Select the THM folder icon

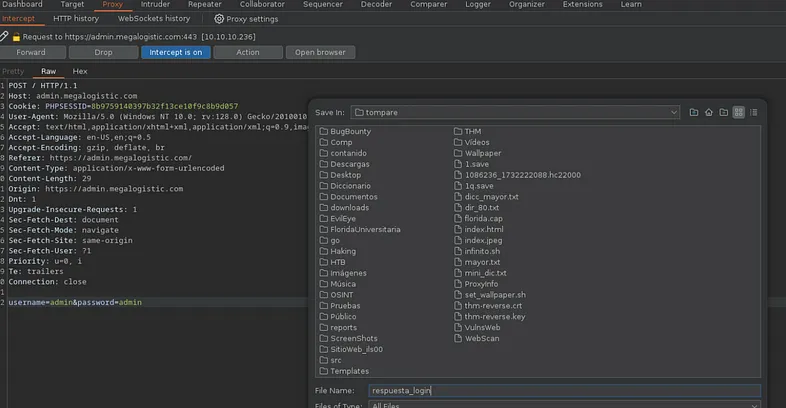458,131
